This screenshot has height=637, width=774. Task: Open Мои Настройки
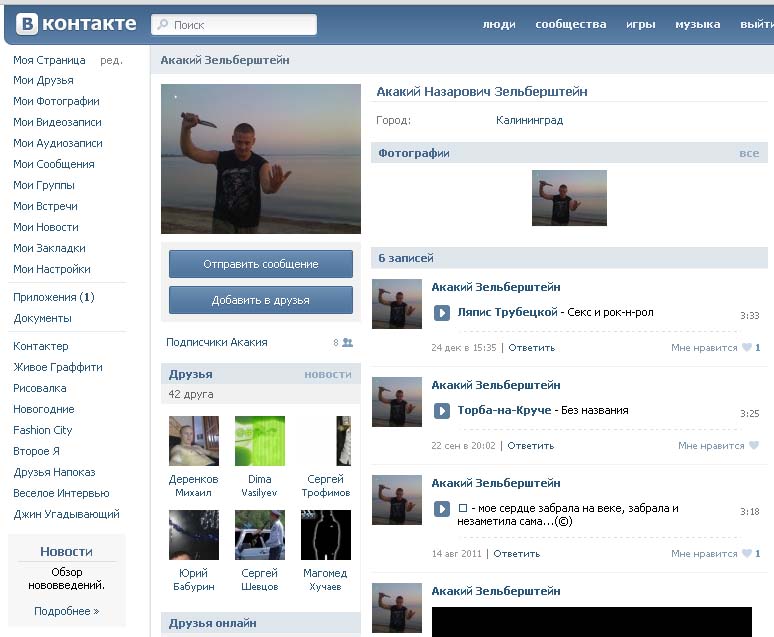coord(52,269)
